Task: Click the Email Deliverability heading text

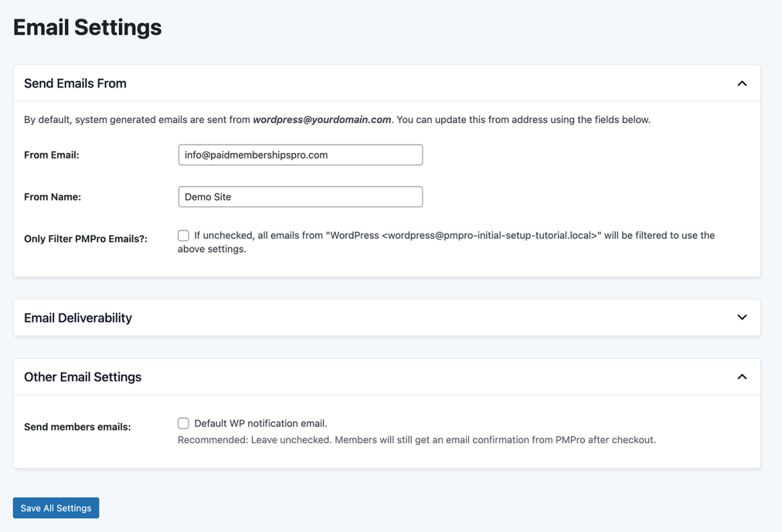Action: [x=78, y=317]
